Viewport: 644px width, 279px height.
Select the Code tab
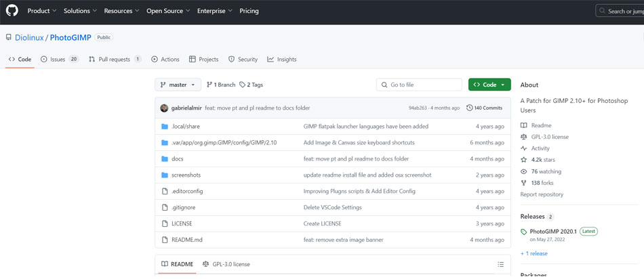pos(20,60)
